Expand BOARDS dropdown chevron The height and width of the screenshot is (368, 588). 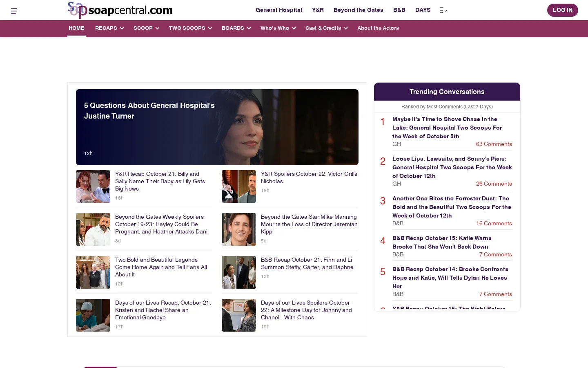point(248,28)
